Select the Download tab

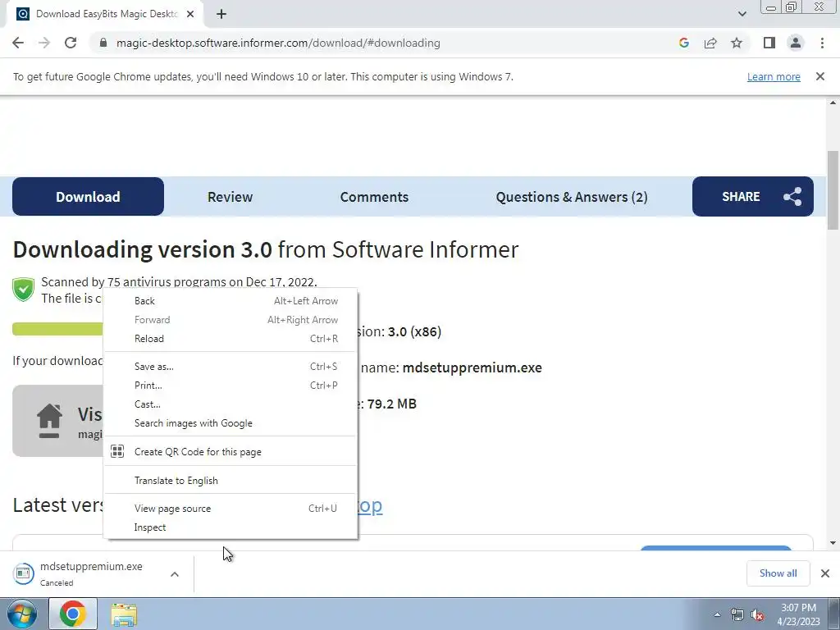tap(88, 197)
